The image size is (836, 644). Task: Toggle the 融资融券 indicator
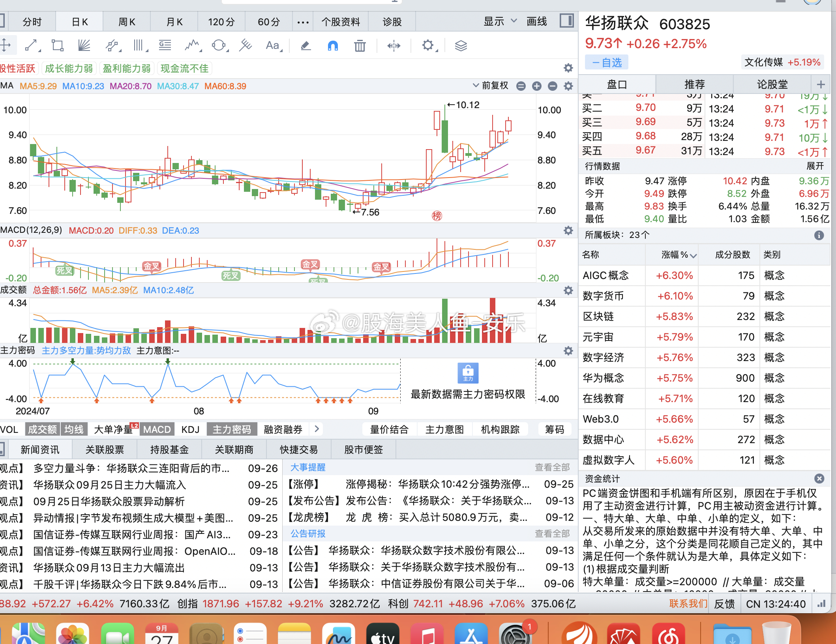(283, 429)
